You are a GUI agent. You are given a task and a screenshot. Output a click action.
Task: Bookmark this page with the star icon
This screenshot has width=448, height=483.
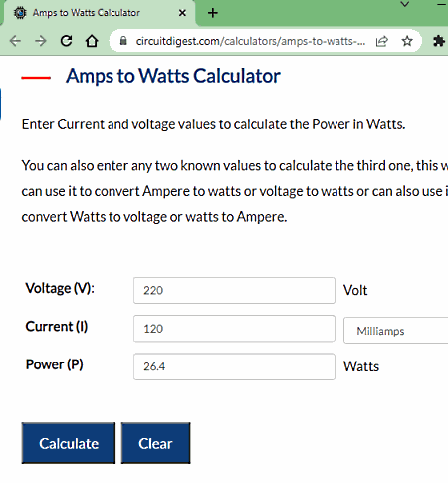pos(407,41)
